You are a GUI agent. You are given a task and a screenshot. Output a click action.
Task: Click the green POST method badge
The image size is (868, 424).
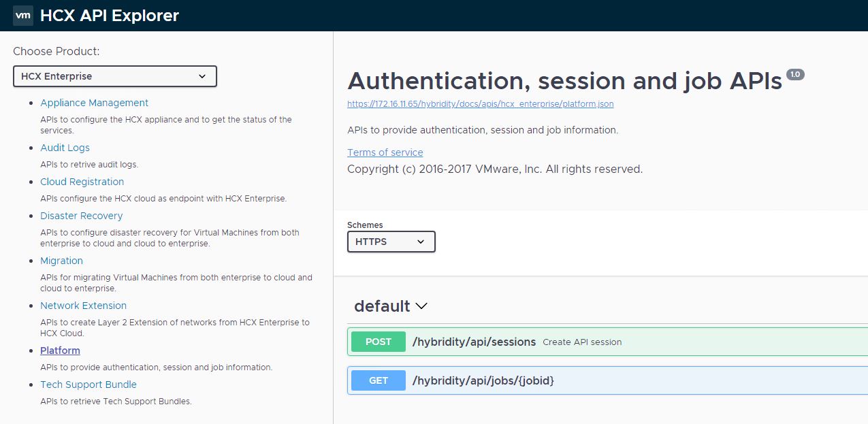pyautogui.click(x=378, y=342)
